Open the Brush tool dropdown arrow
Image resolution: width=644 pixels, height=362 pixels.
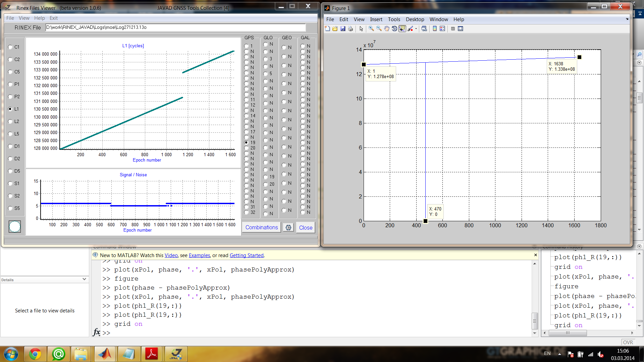tap(416, 29)
